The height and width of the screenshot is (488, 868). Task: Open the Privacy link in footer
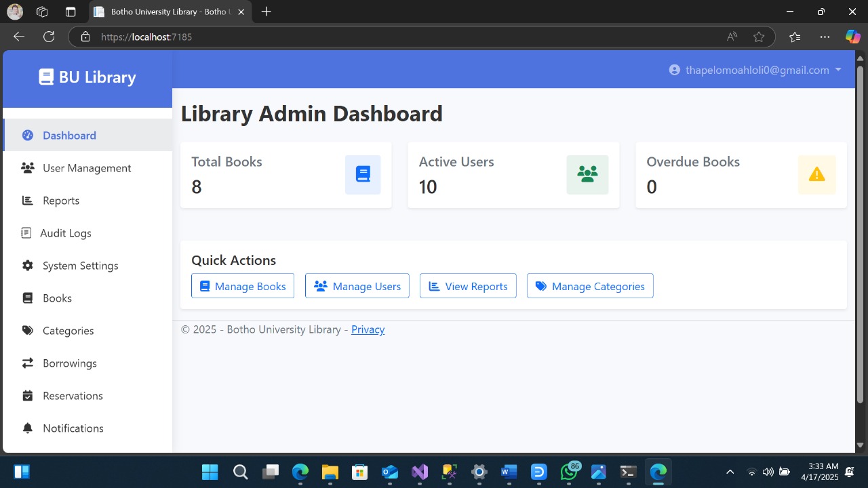(368, 329)
